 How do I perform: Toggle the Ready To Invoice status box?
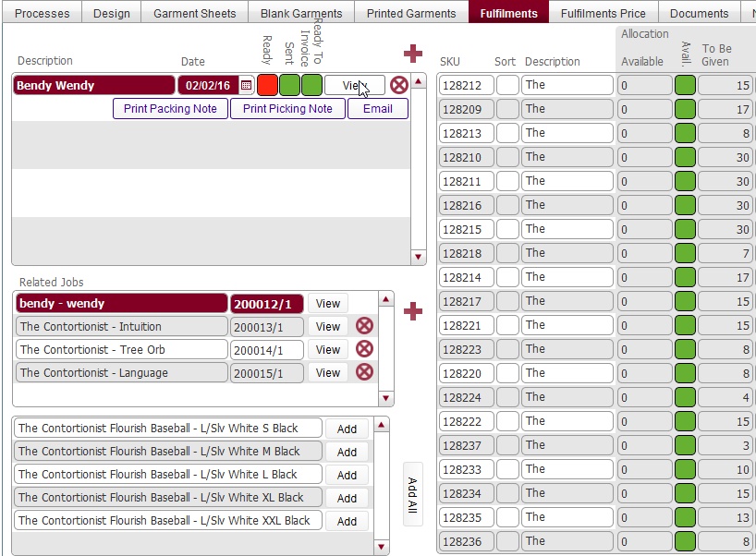pyautogui.click(x=311, y=85)
